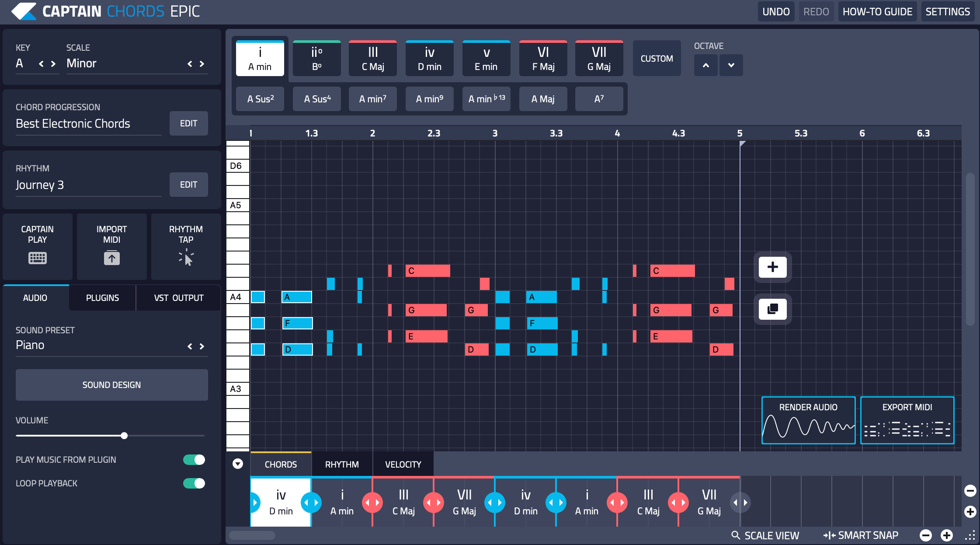Insert the VI F Maj chord
This screenshot has width=980, height=545.
click(x=543, y=59)
